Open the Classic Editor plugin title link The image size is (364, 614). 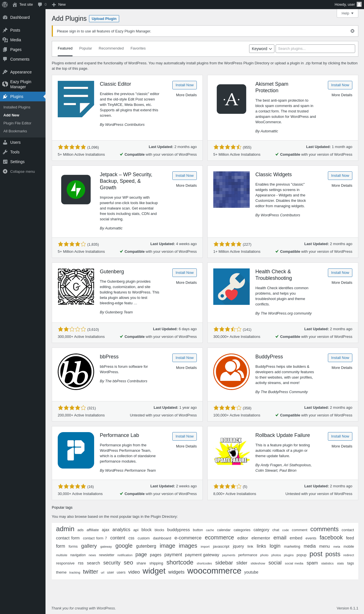click(x=115, y=84)
